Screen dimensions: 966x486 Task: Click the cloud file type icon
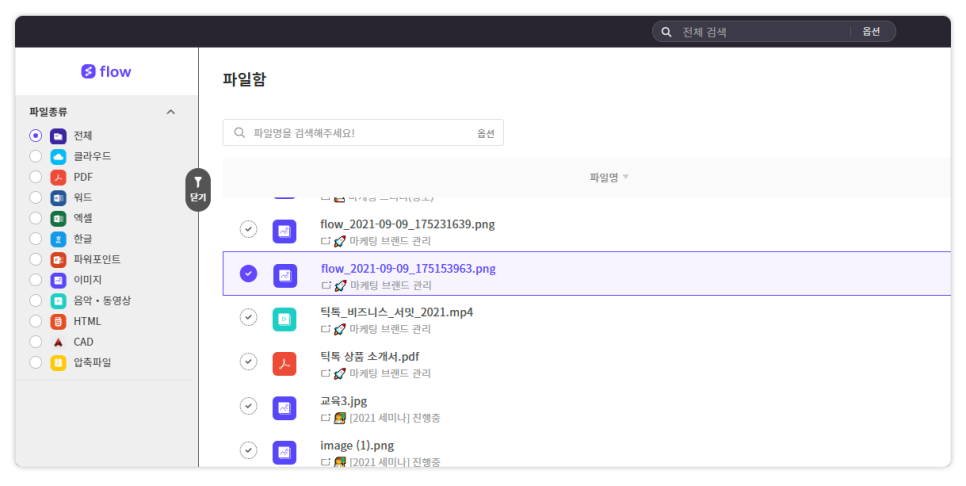click(58, 157)
